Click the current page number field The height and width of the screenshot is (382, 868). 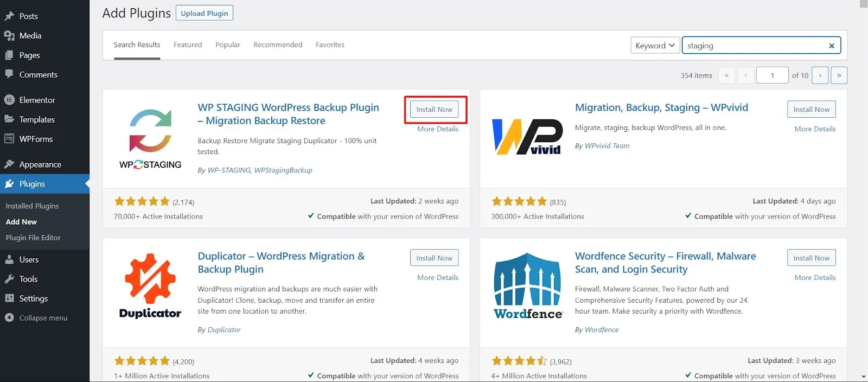click(772, 75)
